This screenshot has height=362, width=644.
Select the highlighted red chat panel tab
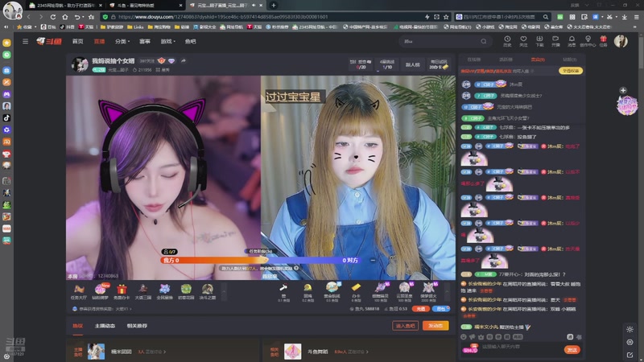(x=538, y=60)
